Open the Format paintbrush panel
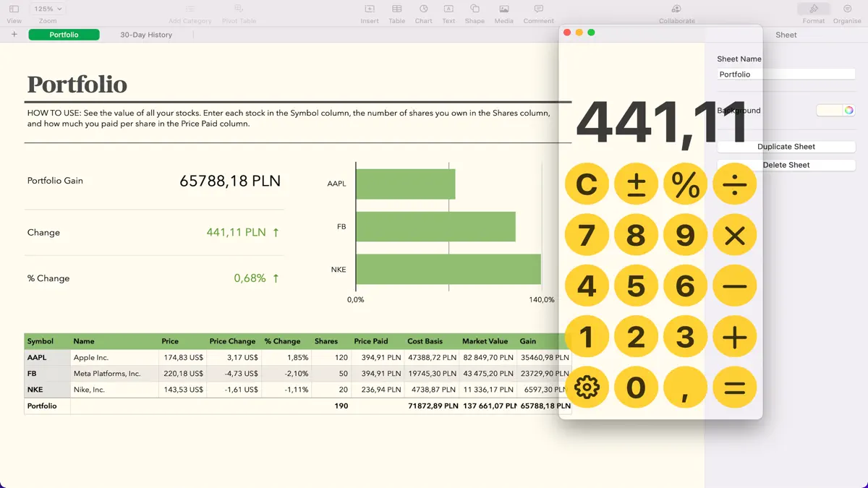This screenshot has width=868, height=488. pyautogui.click(x=813, y=11)
